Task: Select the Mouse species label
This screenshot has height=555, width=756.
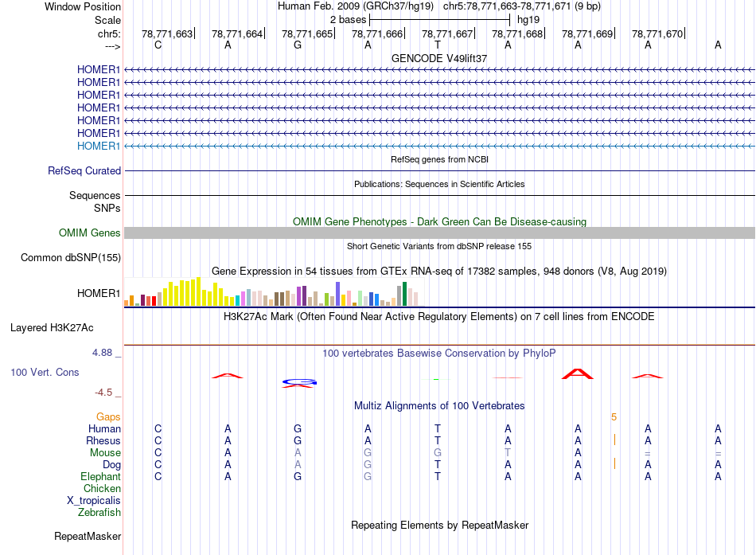Action: pyautogui.click(x=105, y=452)
